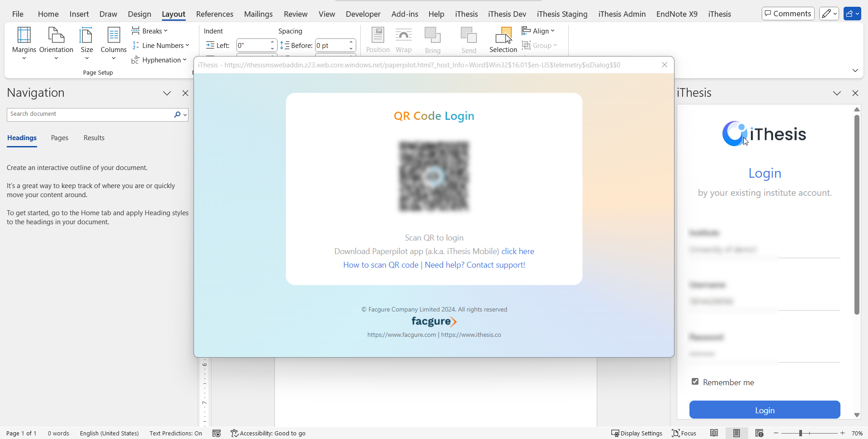Open the paper Size options
The height and width of the screenshot is (439, 868).
pyautogui.click(x=87, y=43)
